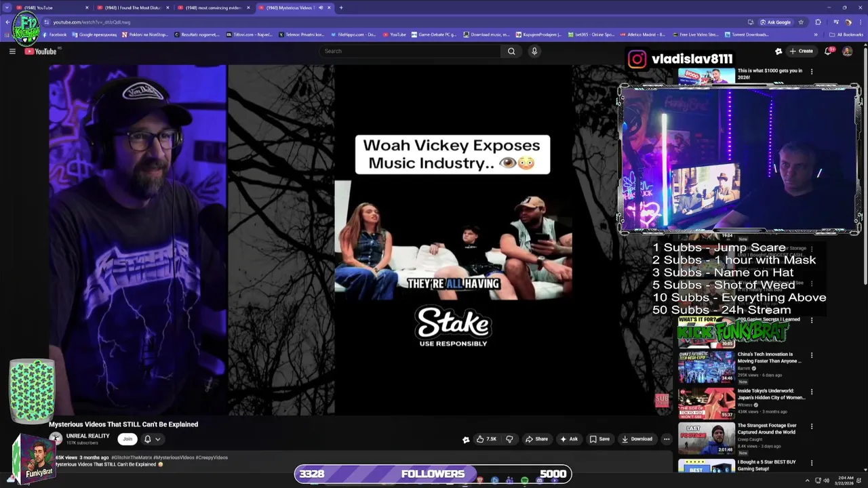Screen dimensions: 868x488
Task: Open options for 'This is what $1000' video
Action: coord(812,70)
